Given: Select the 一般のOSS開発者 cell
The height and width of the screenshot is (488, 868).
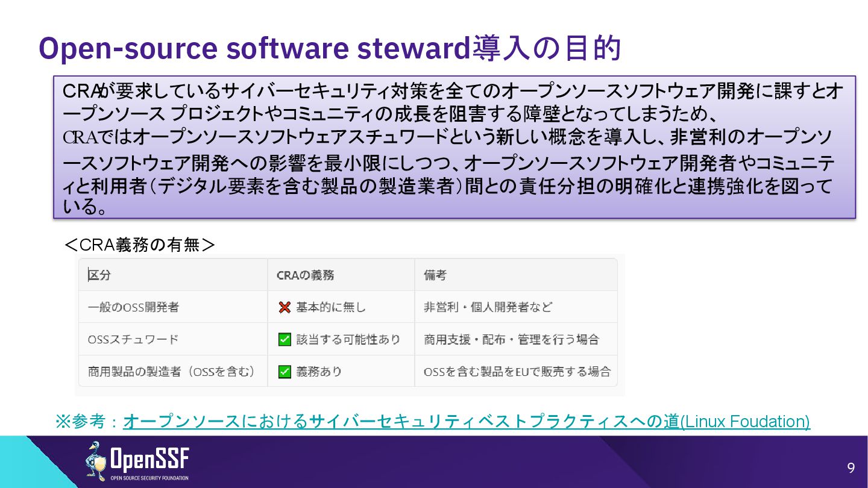Looking at the screenshot, I should [x=174, y=307].
